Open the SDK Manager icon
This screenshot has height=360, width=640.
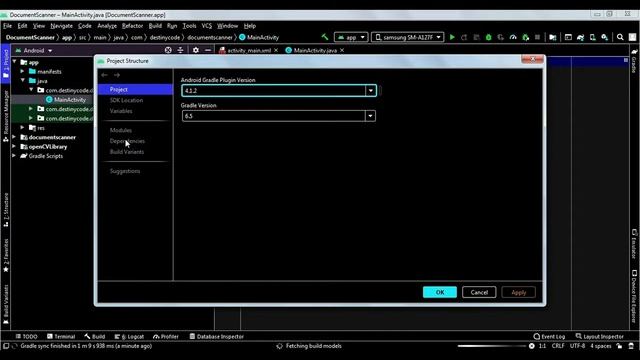tap(605, 37)
